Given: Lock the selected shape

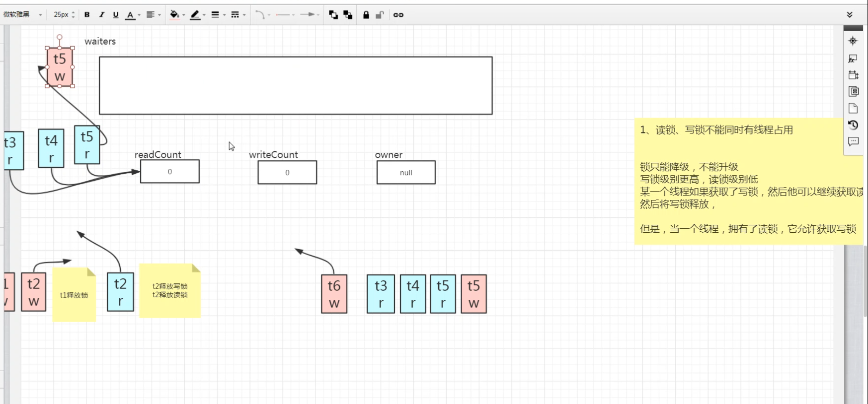Looking at the screenshot, I should 366,15.
